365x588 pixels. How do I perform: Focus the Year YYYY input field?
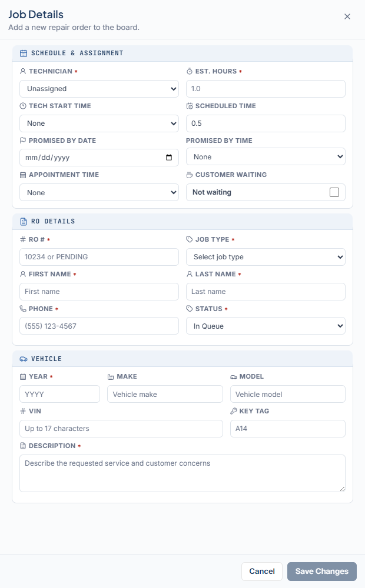click(59, 394)
